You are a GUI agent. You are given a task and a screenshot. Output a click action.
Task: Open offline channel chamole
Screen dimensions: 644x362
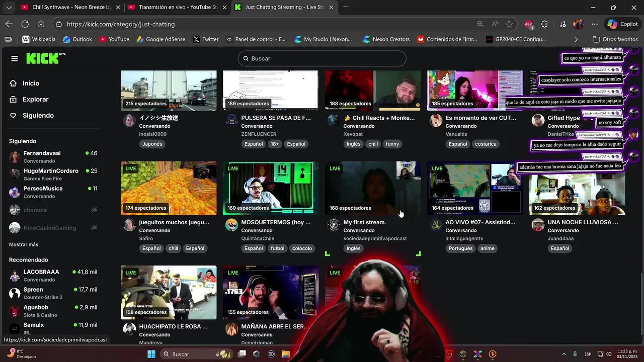coord(53,210)
